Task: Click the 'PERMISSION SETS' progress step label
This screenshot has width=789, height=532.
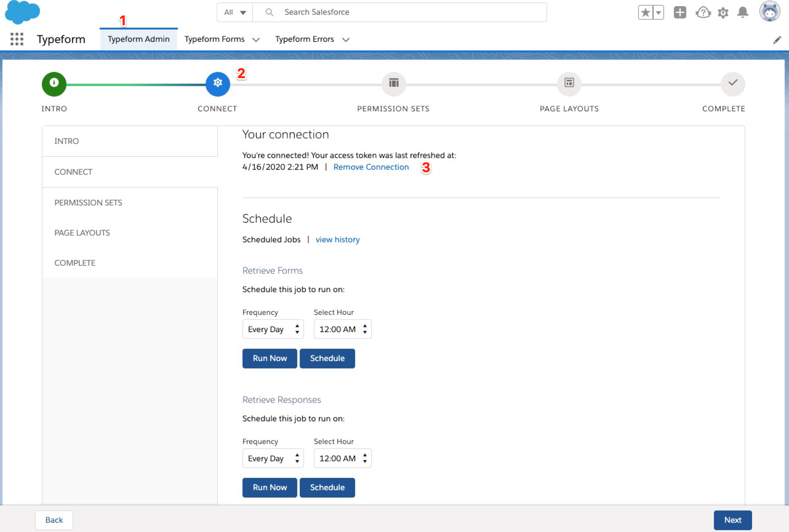Action: [393, 109]
